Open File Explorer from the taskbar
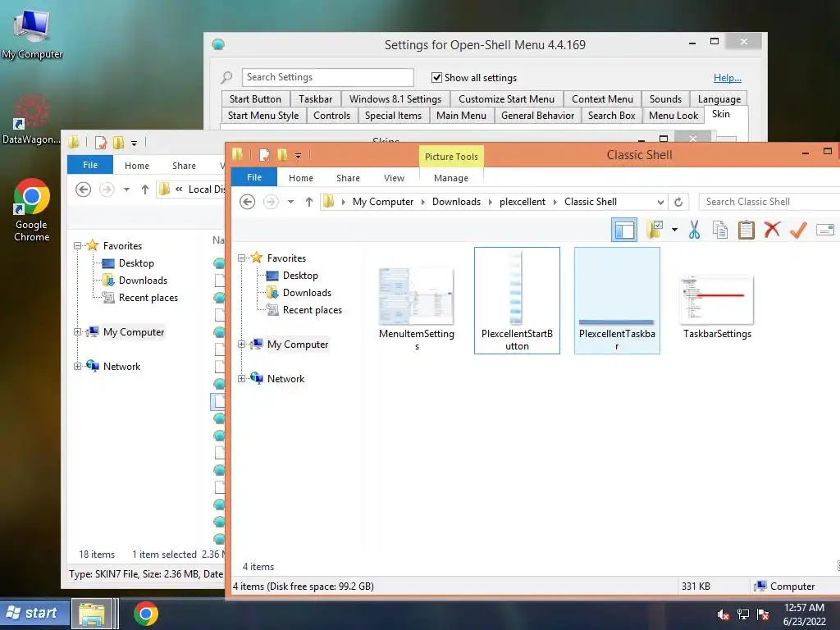This screenshot has height=630, width=840. tap(92, 614)
